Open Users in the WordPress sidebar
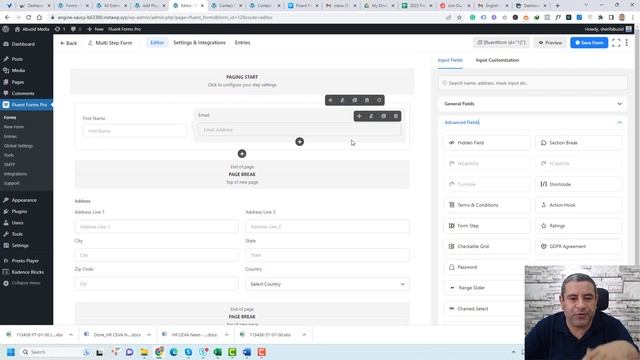640x360 pixels. pos(26,223)
